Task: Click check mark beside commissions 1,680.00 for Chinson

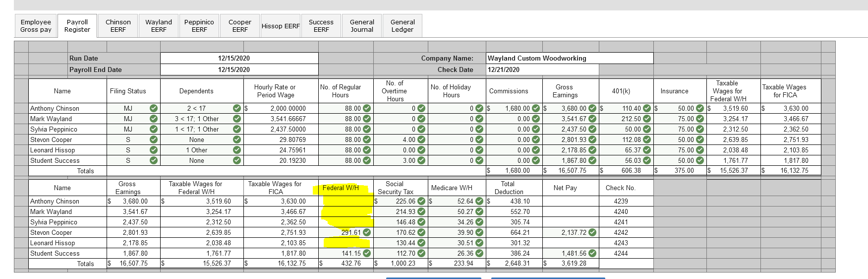Action: [536, 108]
